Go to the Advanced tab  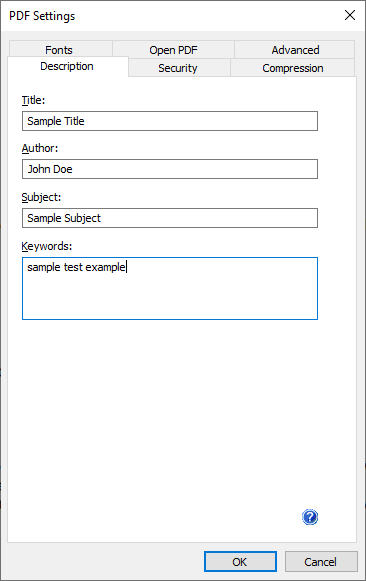click(295, 50)
